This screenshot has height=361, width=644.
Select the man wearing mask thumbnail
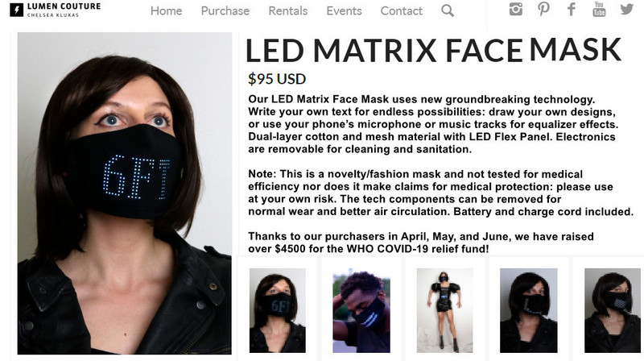[361, 310]
